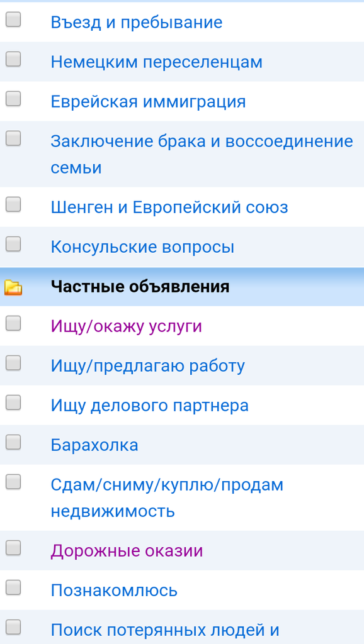This screenshot has width=364, height=644.
Task: Open the Поиск потерянных людей link
Action: pos(165,629)
